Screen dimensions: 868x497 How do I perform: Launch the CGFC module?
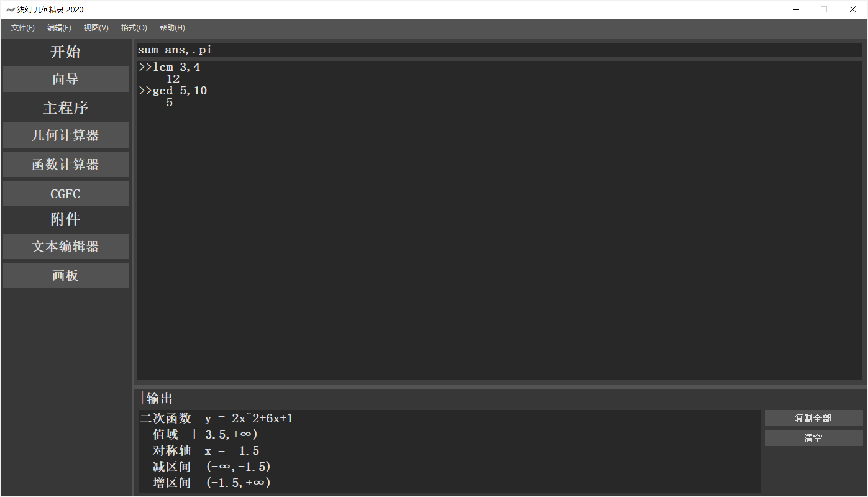[66, 194]
